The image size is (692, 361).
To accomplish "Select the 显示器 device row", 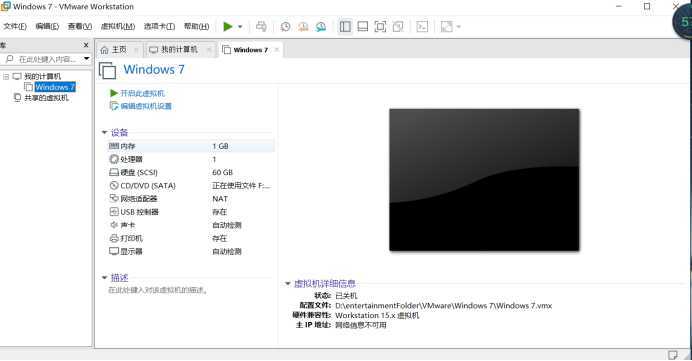I will [191, 252].
